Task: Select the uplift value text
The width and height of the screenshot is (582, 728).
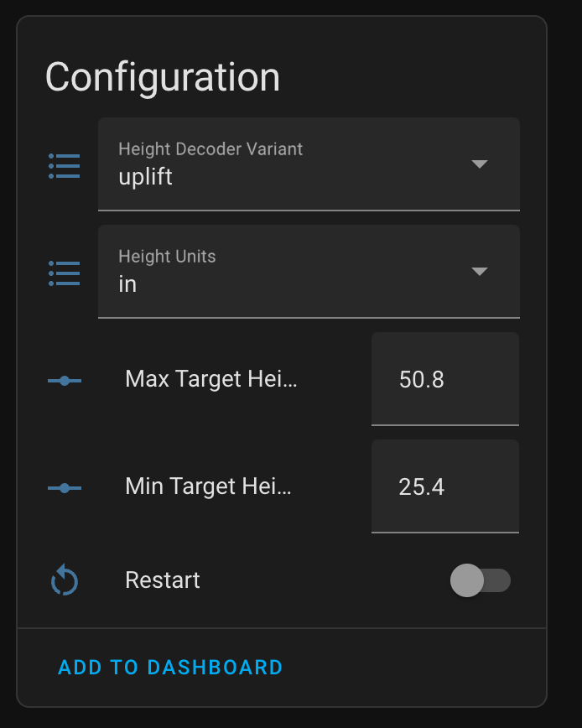Action: (x=146, y=177)
